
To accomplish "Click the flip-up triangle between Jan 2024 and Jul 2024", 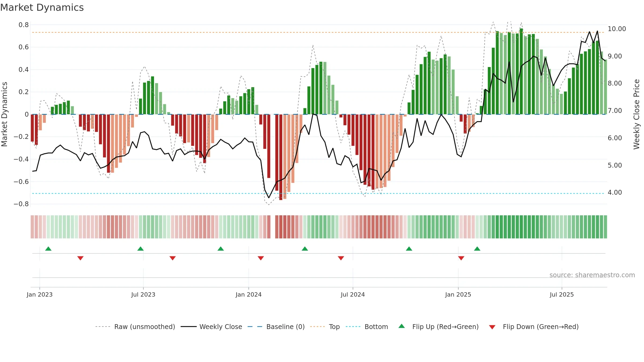I will click(305, 249).
